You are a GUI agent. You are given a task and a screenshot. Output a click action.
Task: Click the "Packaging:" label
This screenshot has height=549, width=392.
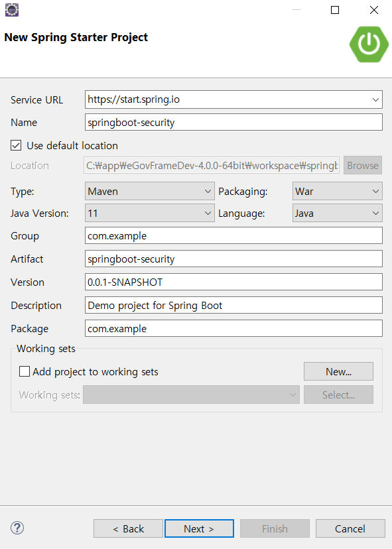243,192
